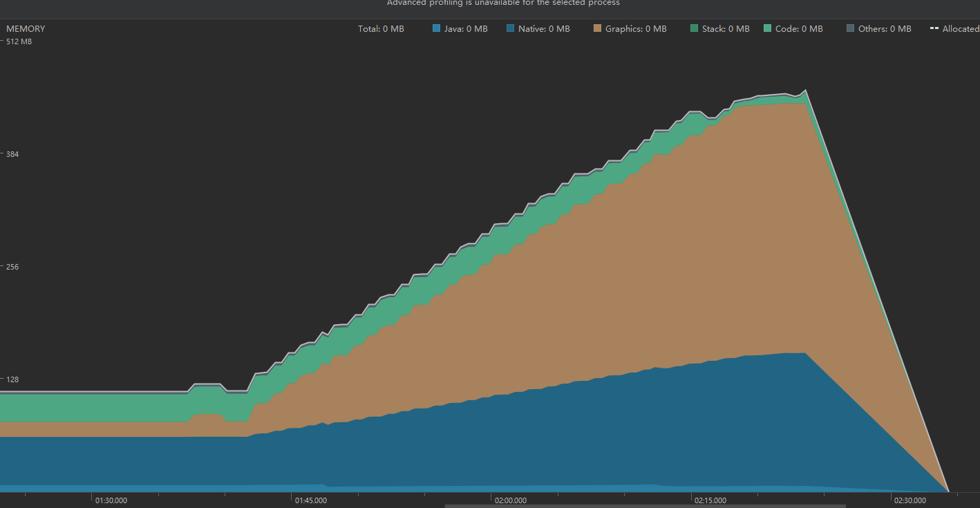The height and width of the screenshot is (508, 980).
Task: Click the 512 MB axis label
Action: tap(19, 41)
